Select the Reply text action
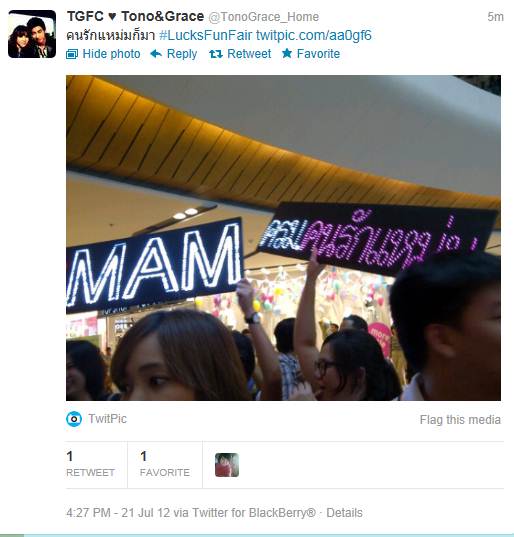This screenshot has width=514, height=537. (182, 54)
